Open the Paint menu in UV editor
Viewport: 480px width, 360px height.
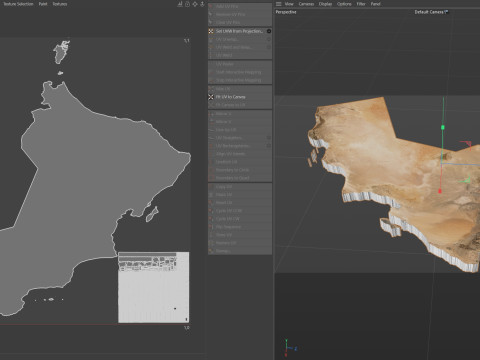click(43, 4)
